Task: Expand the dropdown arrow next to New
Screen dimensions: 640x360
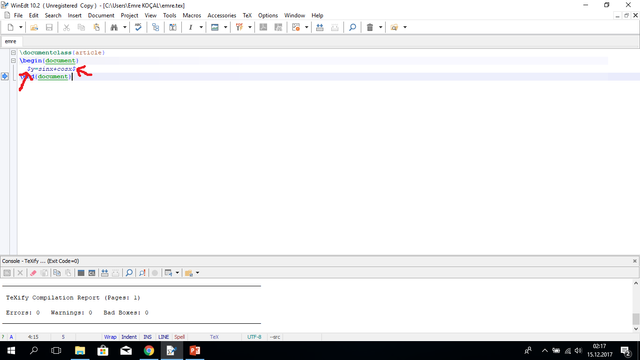Action: tap(20, 27)
